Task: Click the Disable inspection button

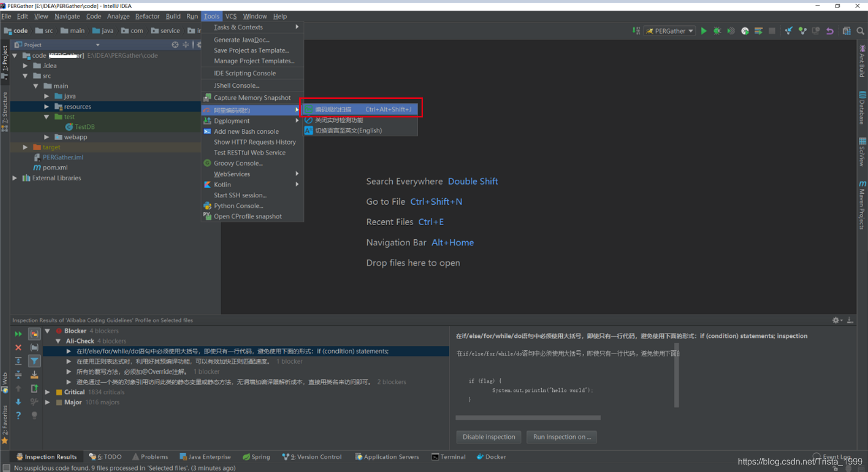Action: pyautogui.click(x=489, y=437)
